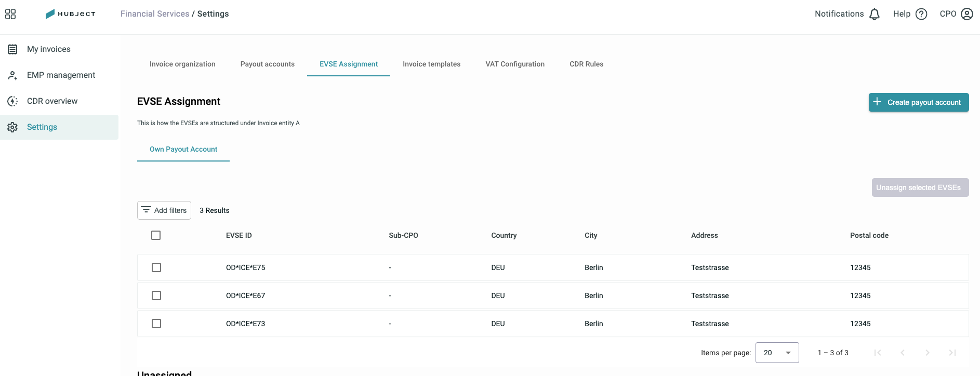Image resolution: width=980 pixels, height=376 pixels.
Task: Click the OD*ICE*E67 cell
Action: click(246, 296)
